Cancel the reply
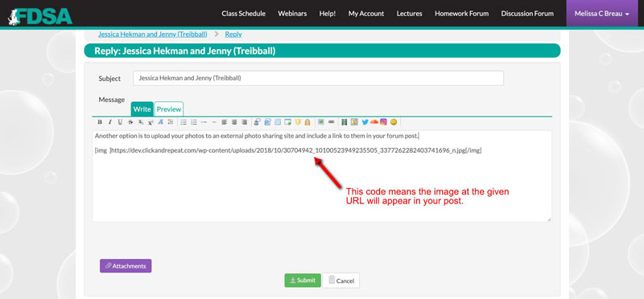Screen dimensions: 644x299 click(341, 281)
